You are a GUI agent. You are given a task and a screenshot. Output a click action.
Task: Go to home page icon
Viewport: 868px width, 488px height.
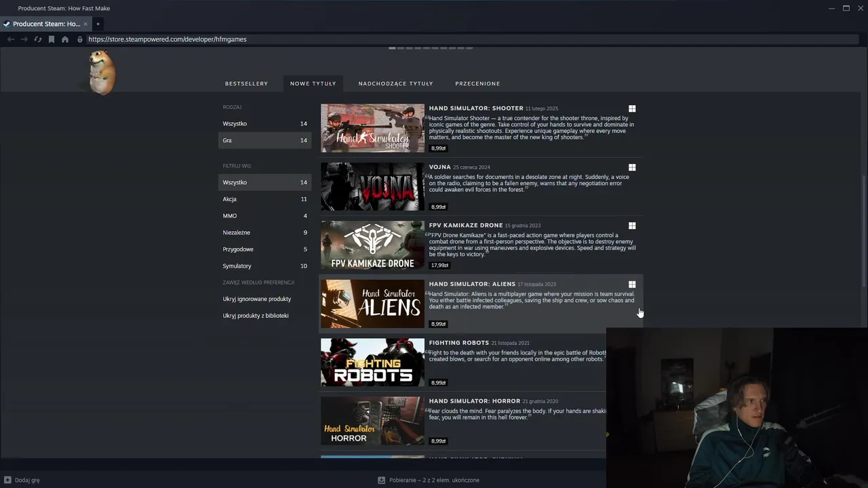[65, 39]
